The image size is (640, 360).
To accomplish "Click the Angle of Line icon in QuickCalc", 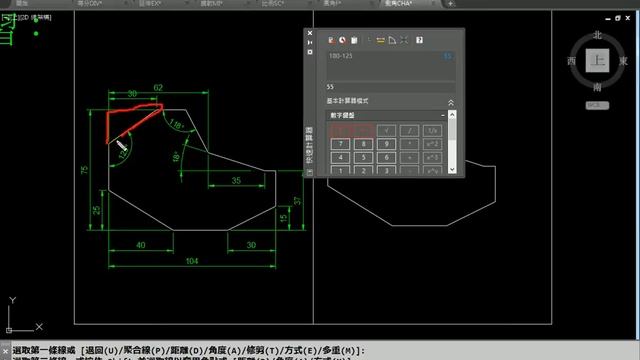I will (x=392, y=40).
